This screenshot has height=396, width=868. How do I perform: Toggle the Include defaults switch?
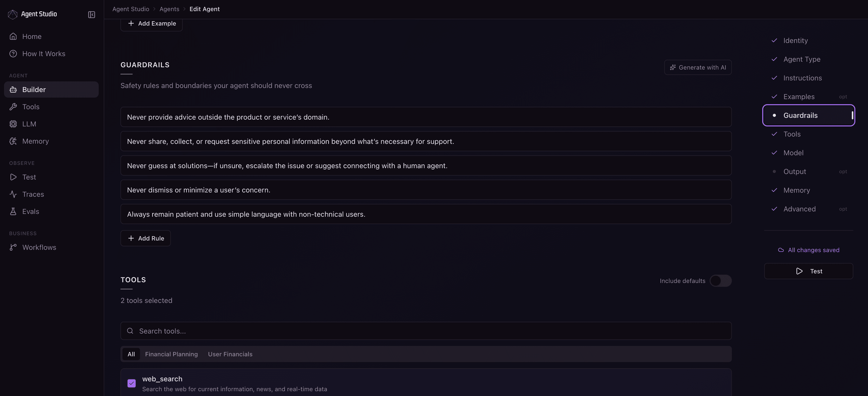(x=720, y=281)
